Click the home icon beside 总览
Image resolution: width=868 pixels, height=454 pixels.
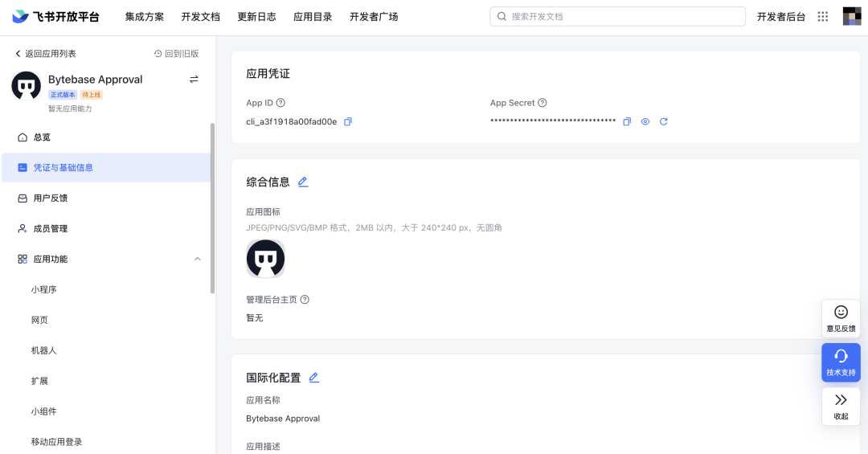coord(23,137)
